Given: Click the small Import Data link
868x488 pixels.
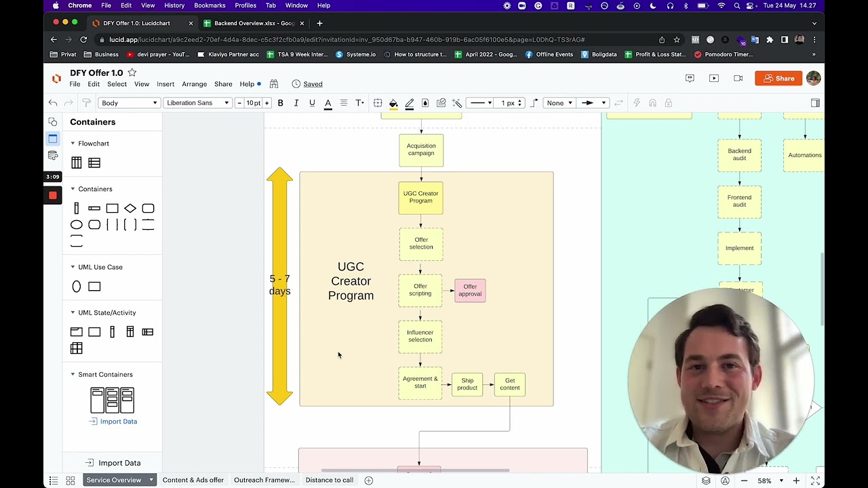Looking at the screenshot, I should tap(113, 422).
